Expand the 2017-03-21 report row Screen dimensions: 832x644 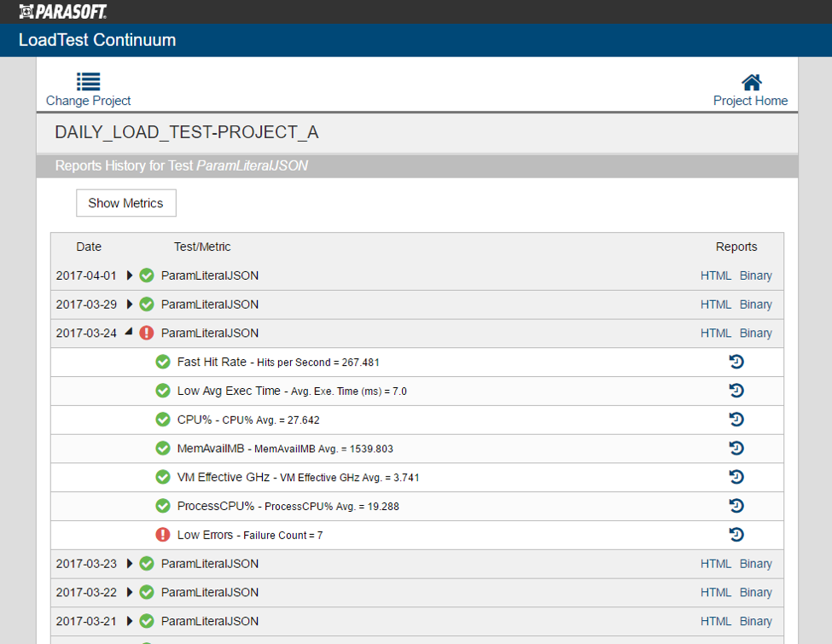[129, 621]
